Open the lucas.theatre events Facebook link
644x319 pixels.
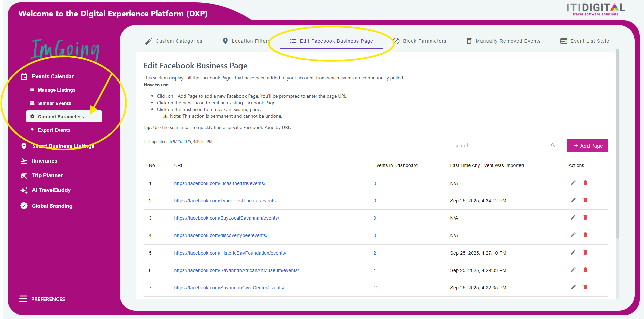(220, 183)
